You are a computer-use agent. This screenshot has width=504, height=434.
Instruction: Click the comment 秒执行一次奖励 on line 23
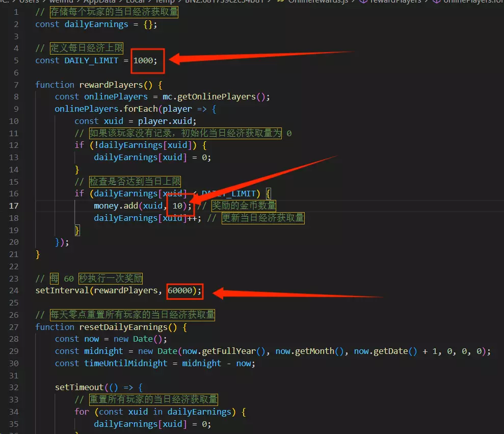(110, 278)
